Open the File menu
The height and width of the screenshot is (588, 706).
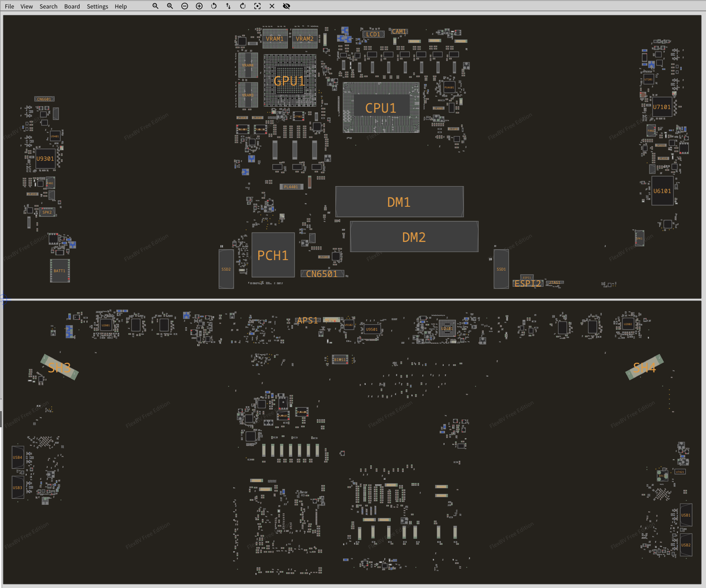click(9, 6)
